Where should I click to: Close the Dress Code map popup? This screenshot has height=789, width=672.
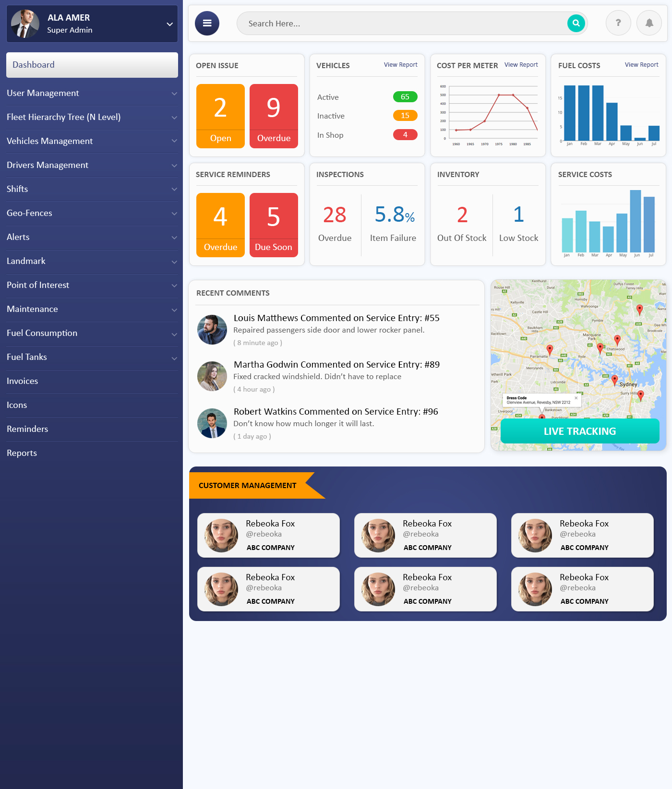[576, 398]
